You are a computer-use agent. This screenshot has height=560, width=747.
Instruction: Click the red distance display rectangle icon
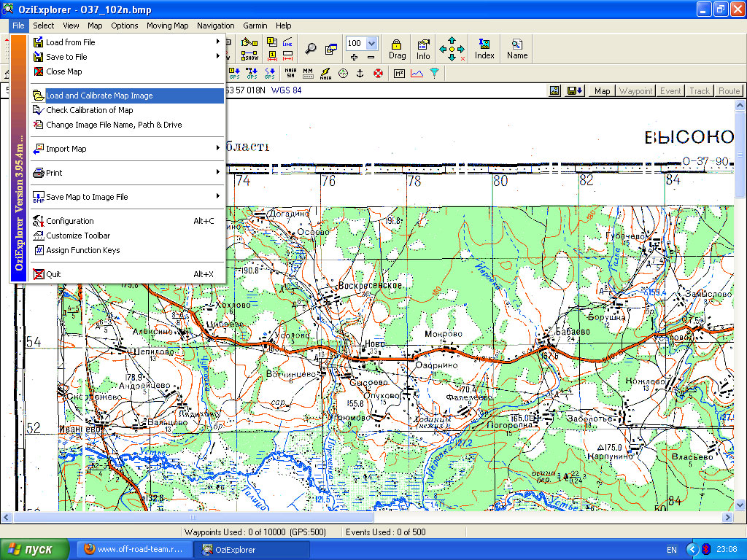(x=287, y=56)
